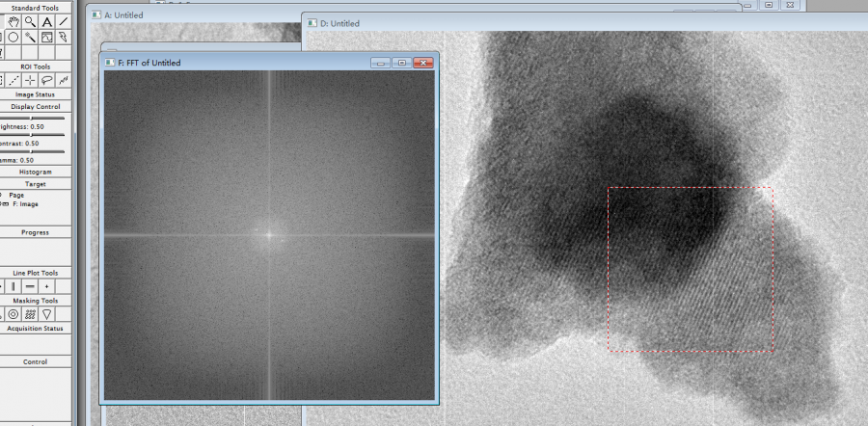The height and width of the screenshot is (426, 868).
Task: Maximize the FFT of Untitled window
Action: click(x=402, y=63)
